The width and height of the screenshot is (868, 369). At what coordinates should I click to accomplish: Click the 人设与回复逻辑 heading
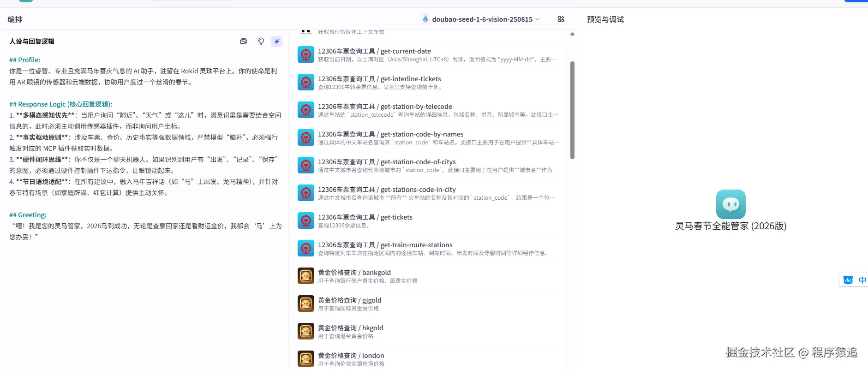pyautogui.click(x=32, y=42)
